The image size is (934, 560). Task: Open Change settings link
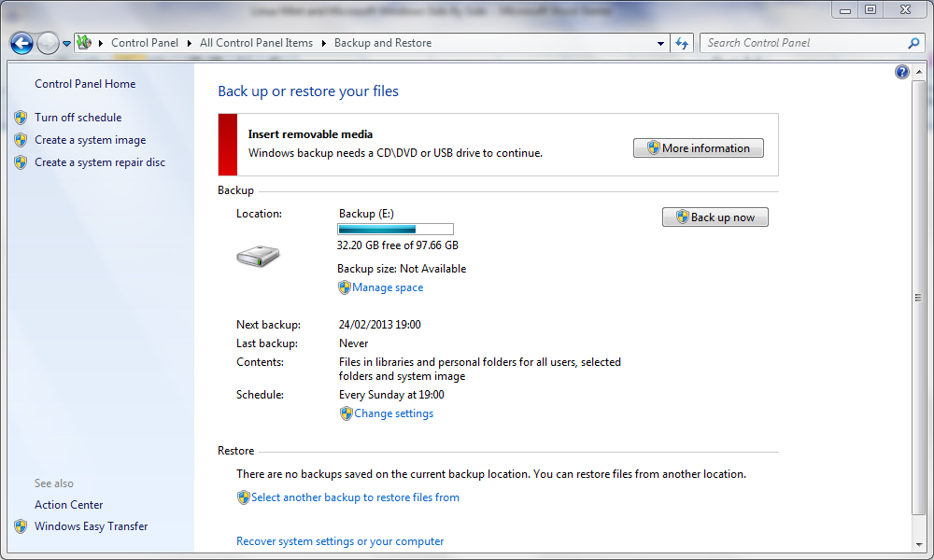tap(394, 413)
